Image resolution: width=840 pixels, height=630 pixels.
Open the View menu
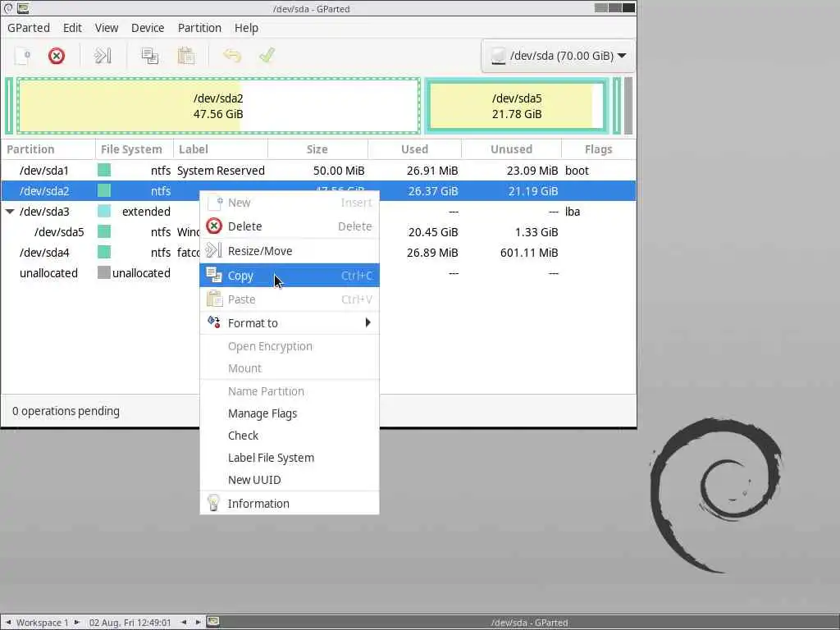point(107,28)
